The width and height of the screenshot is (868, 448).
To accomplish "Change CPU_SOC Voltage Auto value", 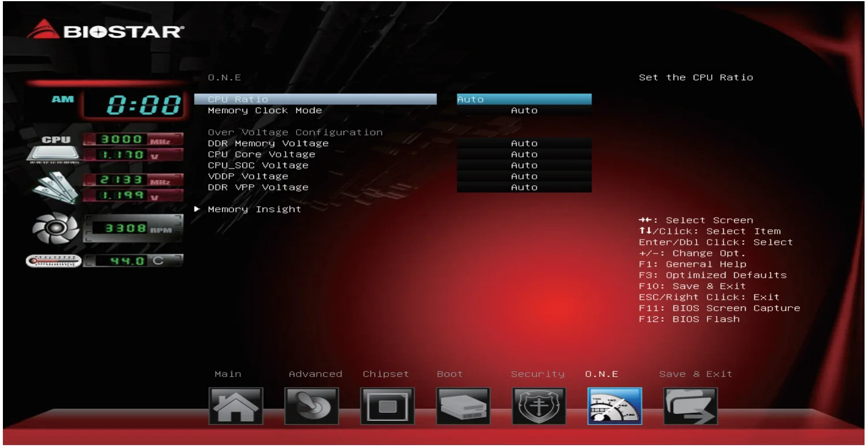I will tap(524, 165).
